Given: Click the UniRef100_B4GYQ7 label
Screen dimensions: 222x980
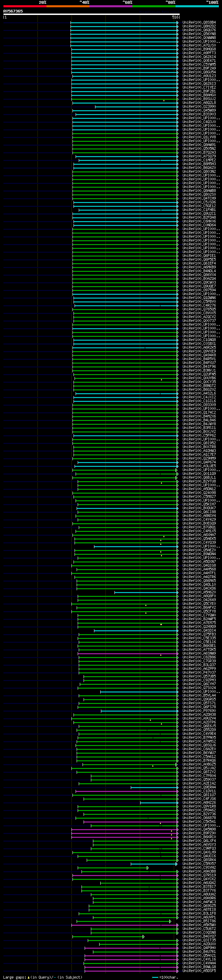Looking at the screenshot, I should (199, 936).
